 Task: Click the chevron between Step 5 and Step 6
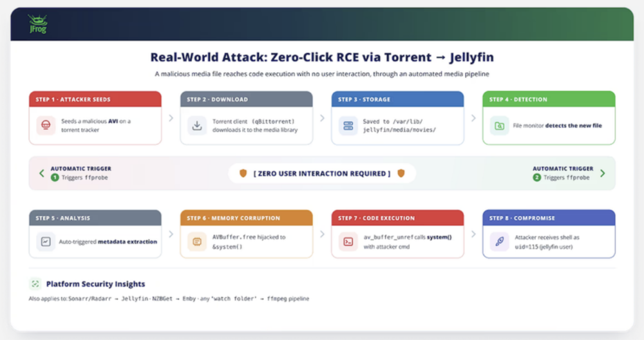pos(171,234)
